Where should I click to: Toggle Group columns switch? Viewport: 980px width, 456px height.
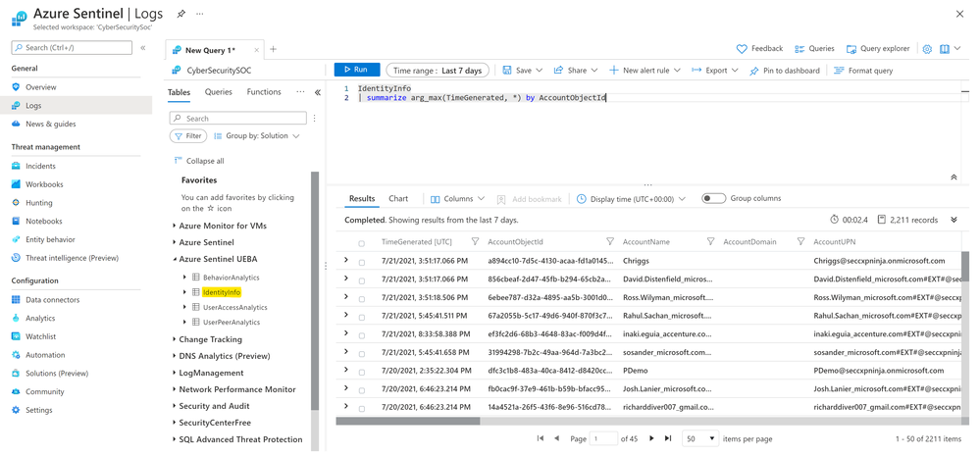pyautogui.click(x=714, y=199)
